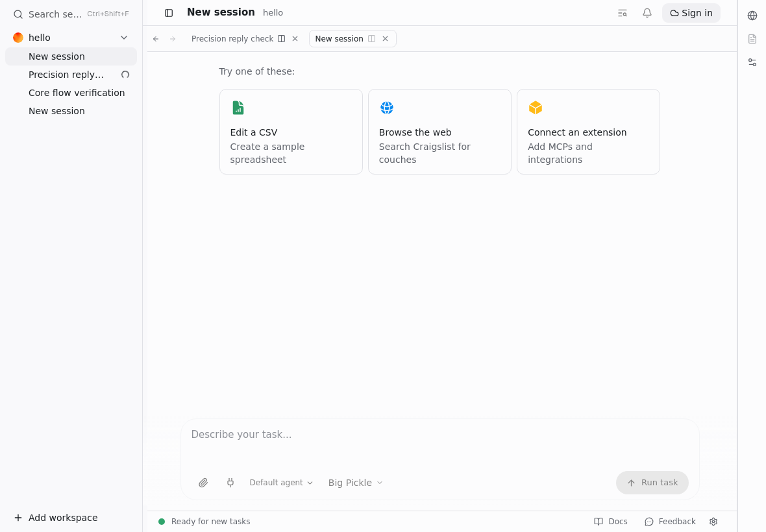Click Add workspace
766x532 pixels.
56,518
